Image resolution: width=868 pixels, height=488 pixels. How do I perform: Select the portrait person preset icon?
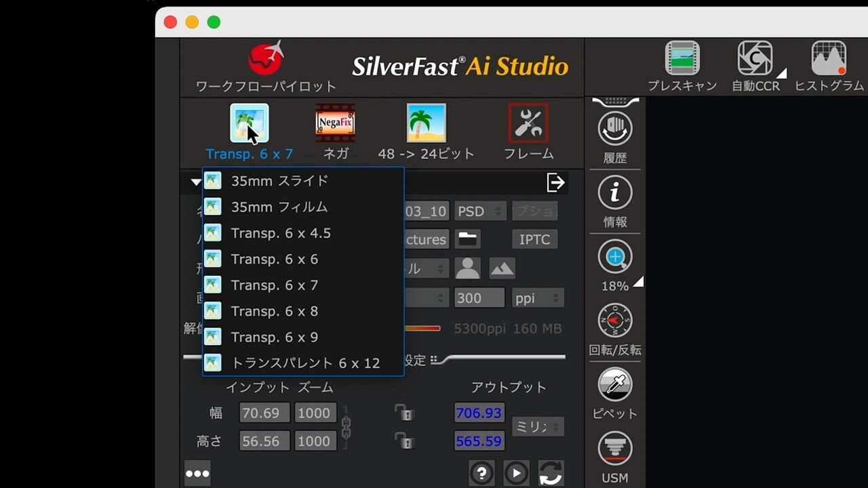coord(468,268)
